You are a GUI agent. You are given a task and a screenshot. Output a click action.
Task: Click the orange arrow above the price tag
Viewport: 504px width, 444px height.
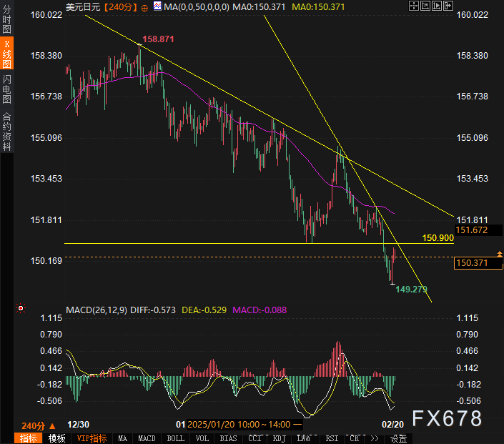click(499, 253)
